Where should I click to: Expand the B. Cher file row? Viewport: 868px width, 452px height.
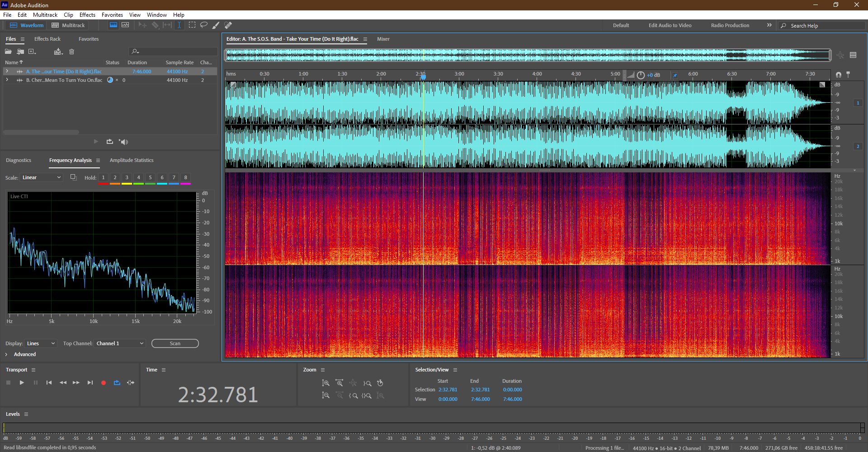[7, 80]
